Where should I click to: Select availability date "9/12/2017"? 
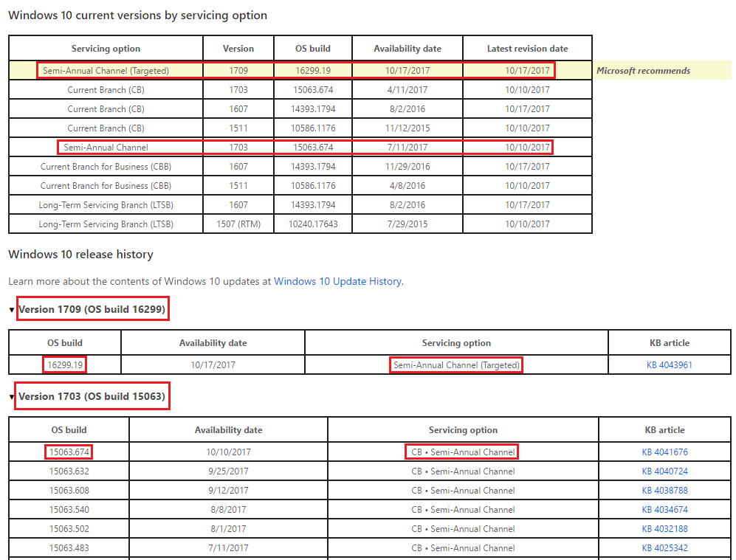click(x=228, y=491)
